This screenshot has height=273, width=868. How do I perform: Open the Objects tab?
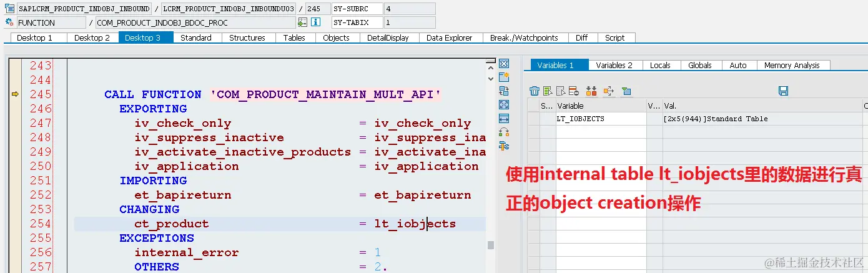tap(336, 37)
